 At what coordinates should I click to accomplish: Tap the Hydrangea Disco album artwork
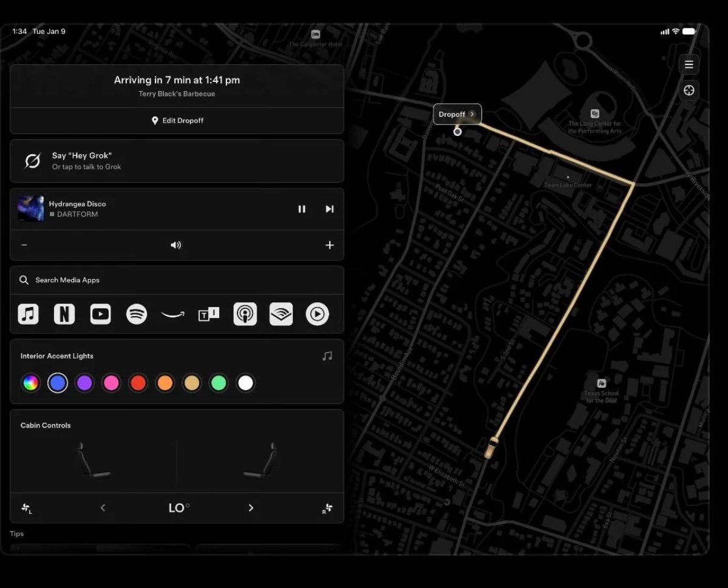(30, 208)
